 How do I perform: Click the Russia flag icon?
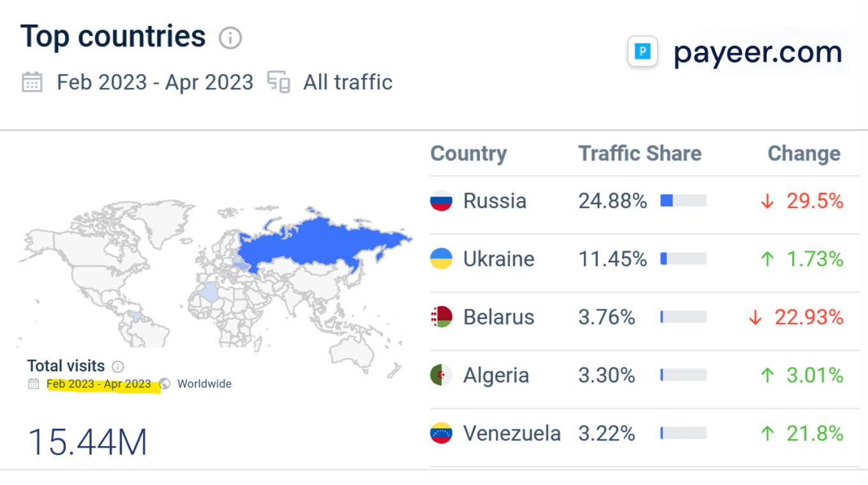click(441, 201)
